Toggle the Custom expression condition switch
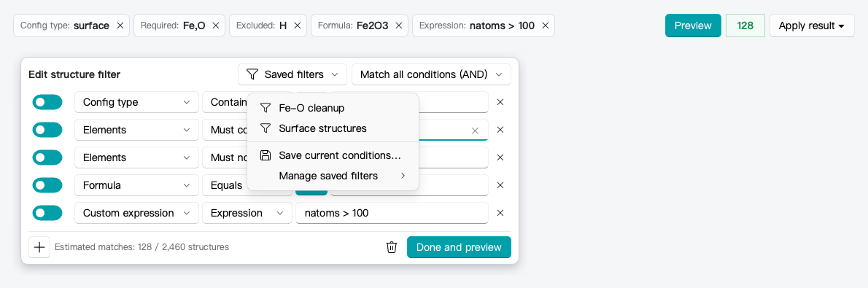This screenshot has height=288, width=868. coord(47,213)
